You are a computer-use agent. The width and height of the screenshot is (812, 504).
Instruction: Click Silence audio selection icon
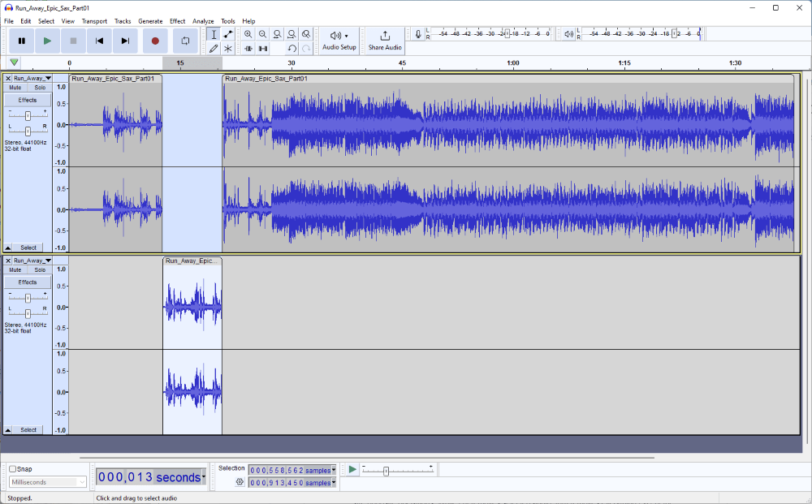(x=262, y=48)
